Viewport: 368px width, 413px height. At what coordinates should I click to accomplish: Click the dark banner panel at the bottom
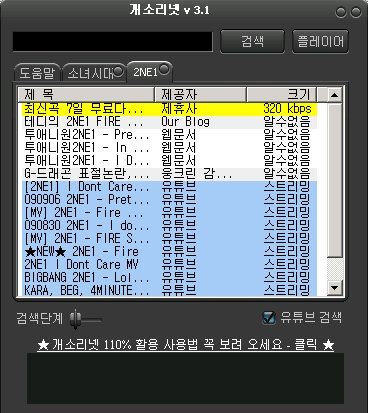tap(185, 378)
